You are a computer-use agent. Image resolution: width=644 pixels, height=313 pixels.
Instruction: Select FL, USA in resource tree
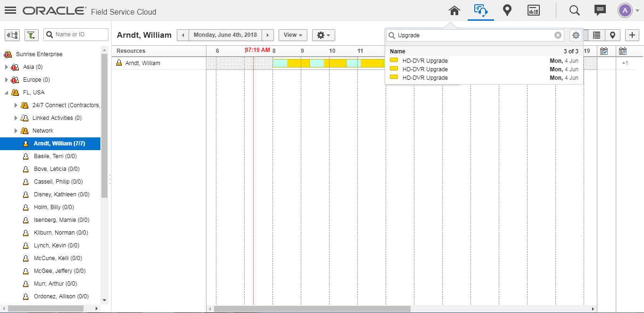(33, 93)
